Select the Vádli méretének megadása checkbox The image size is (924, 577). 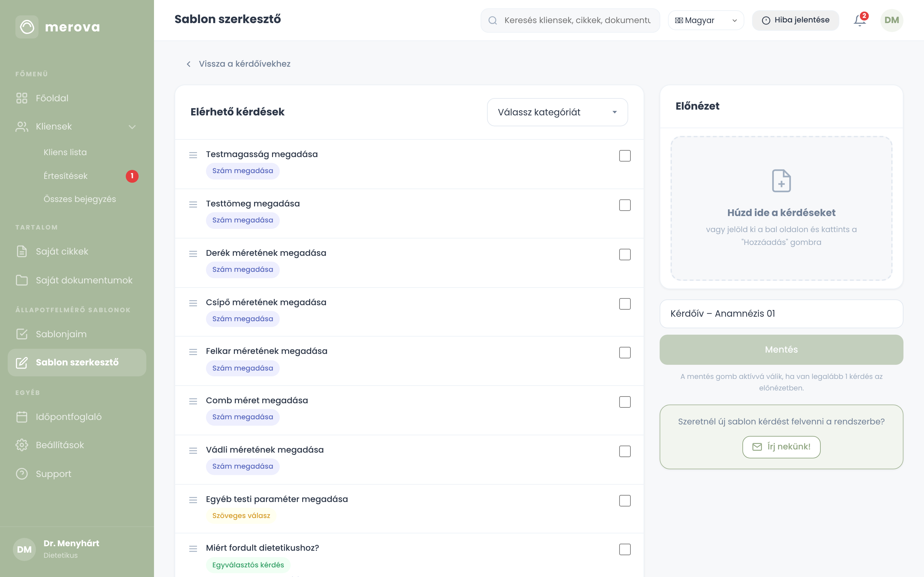click(625, 451)
